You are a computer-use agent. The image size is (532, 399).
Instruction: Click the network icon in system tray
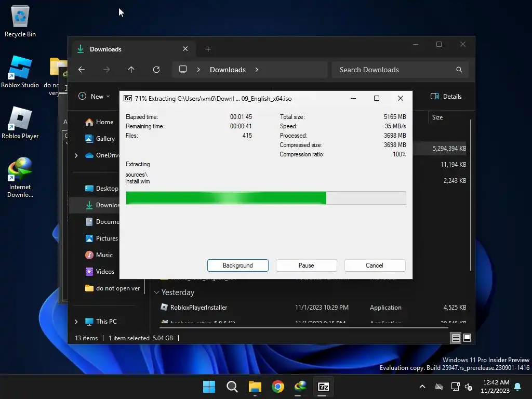[455, 387]
